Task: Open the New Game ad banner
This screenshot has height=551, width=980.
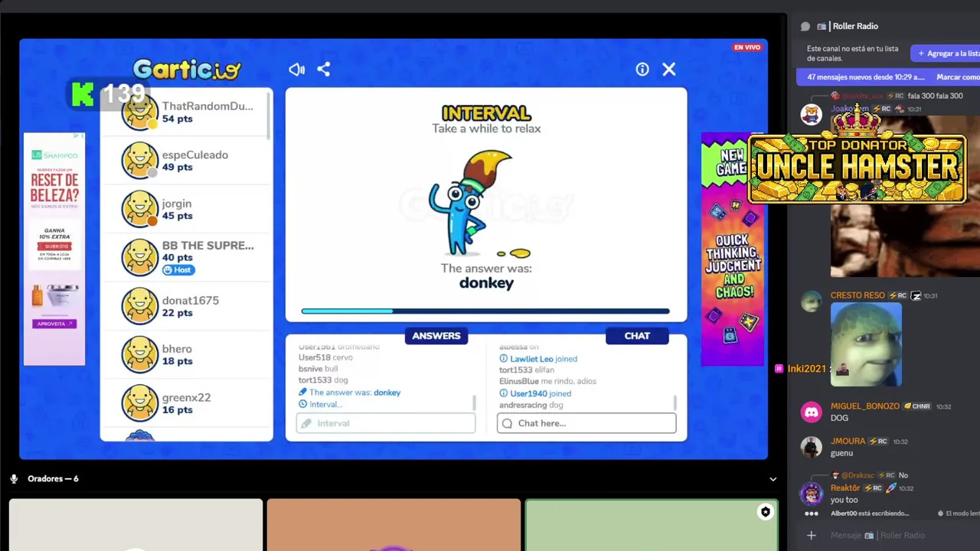Action: click(733, 249)
